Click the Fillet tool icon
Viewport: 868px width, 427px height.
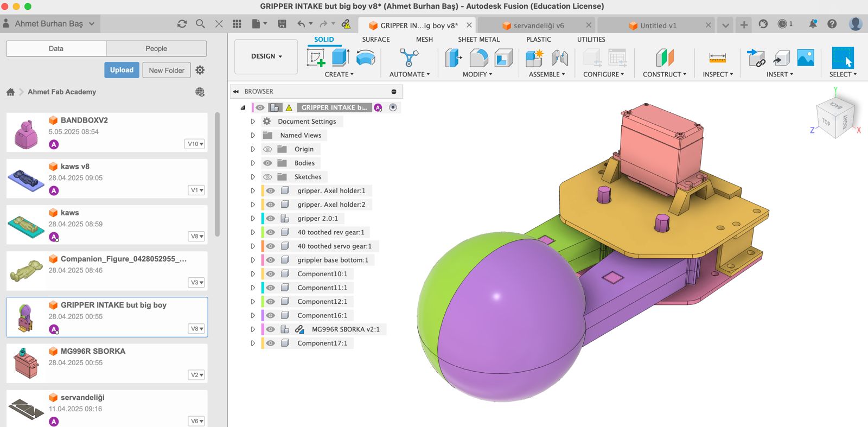pos(478,58)
